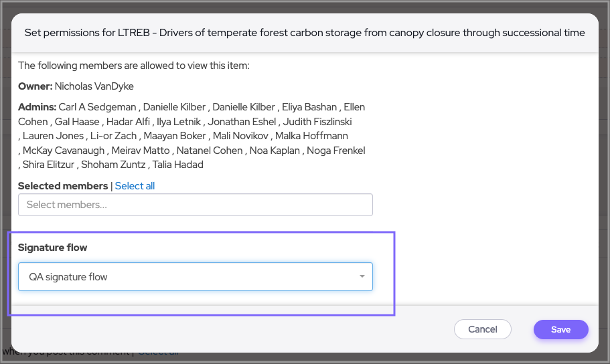Click the Selected members label
Image resolution: width=610 pixels, height=364 pixels.
(63, 186)
